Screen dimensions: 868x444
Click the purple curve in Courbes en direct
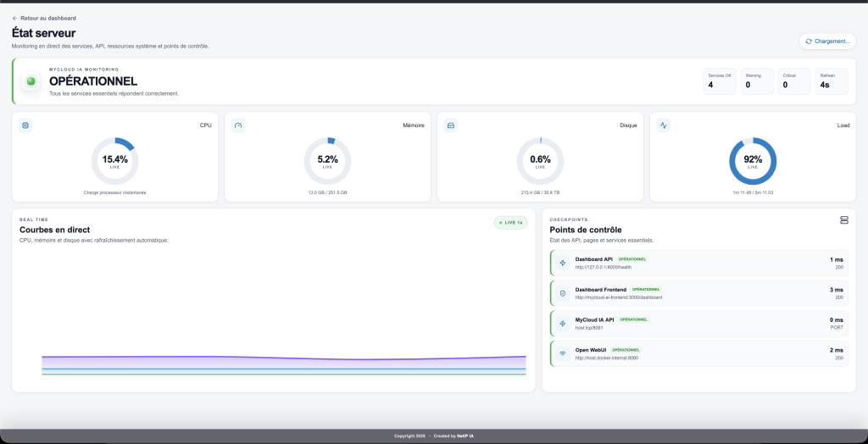tap(284, 358)
